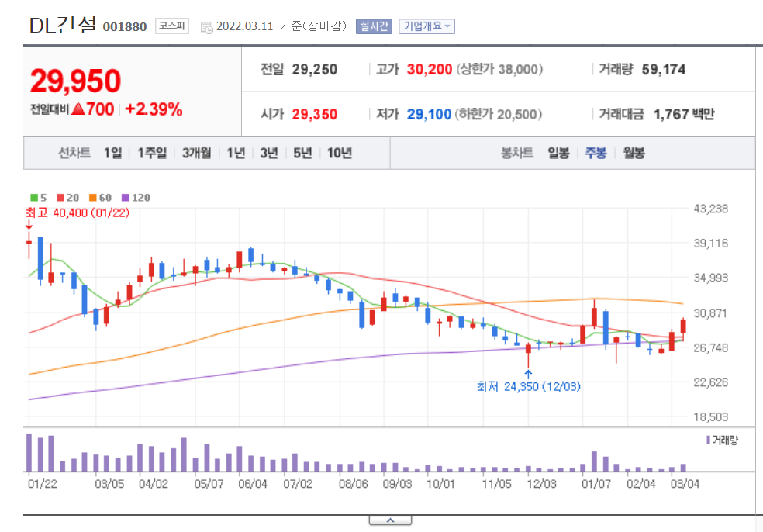Image resolution: width=763 pixels, height=532 pixels.
Task: Click the 상한가 38,000 upper limit text
Action: [499, 70]
